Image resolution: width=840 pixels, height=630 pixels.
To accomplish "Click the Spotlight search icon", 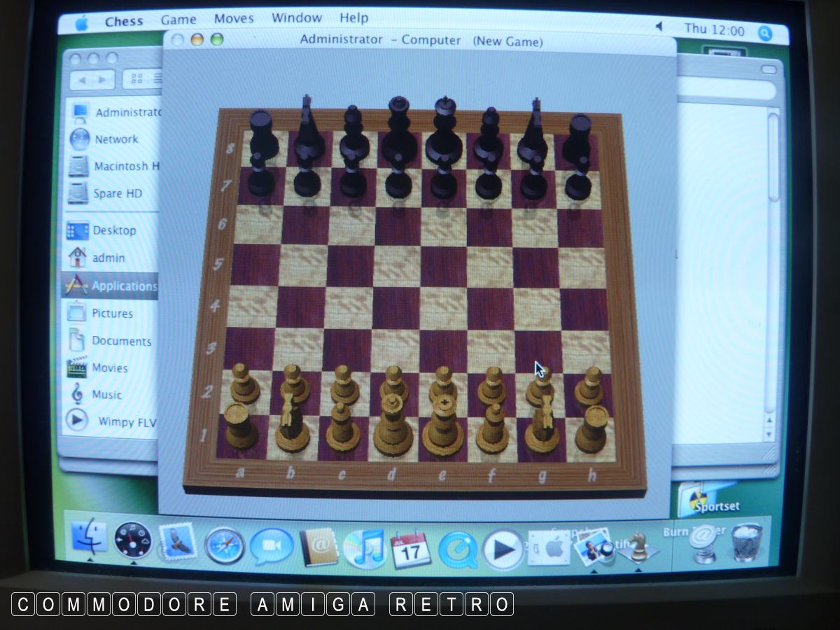I will tap(765, 32).
